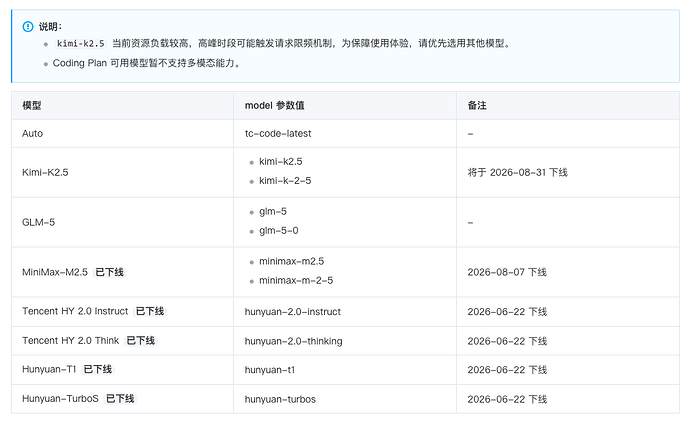The width and height of the screenshot is (690, 421).
Task: Click the 模型 column header
Action: 32,106
